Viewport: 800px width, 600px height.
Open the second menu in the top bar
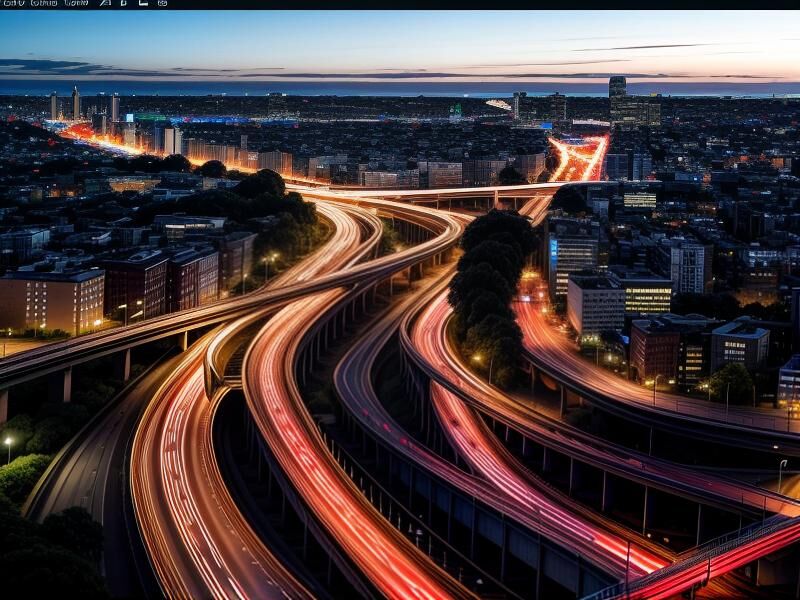(43, 3)
